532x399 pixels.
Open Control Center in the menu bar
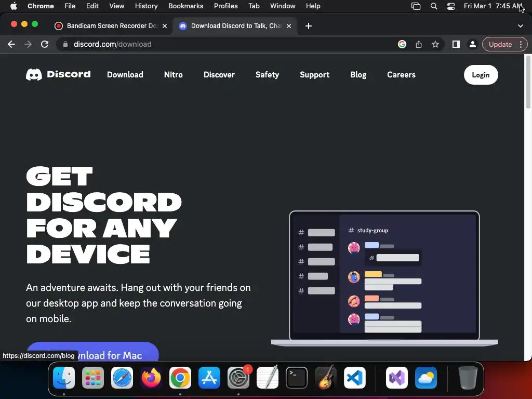click(450, 6)
